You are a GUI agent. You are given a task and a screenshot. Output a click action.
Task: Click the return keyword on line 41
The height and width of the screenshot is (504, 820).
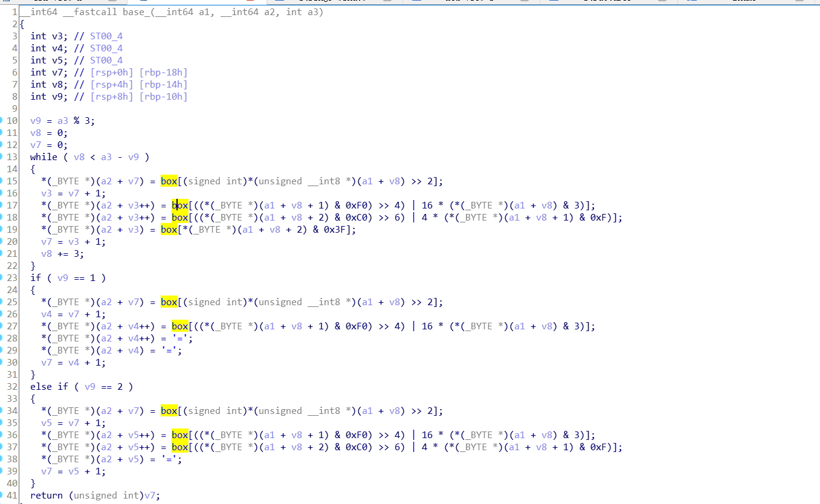coord(46,496)
